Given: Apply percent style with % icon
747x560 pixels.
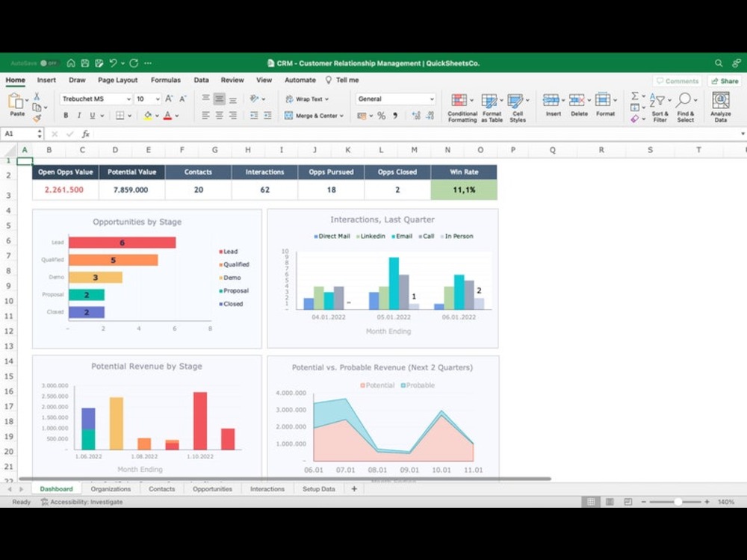Looking at the screenshot, I should coord(381,116).
